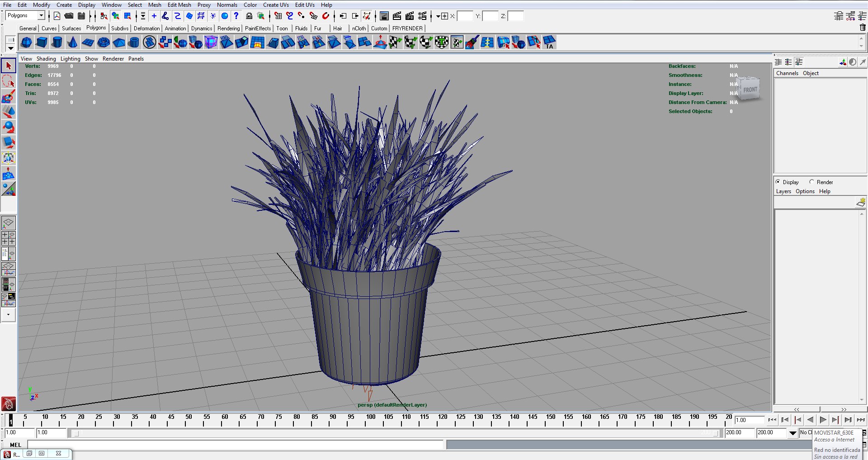Image resolution: width=868 pixels, height=460 pixels.
Task: Pick the Rotate tool sphere icon
Action: tap(9, 127)
